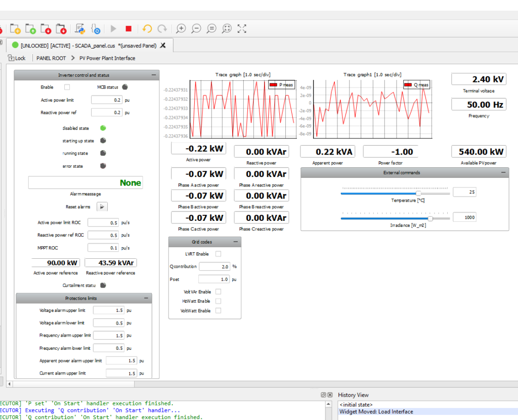Collapse the Inverter control and status group
The width and height of the screenshot is (518, 420).
click(x=153, y=75)
